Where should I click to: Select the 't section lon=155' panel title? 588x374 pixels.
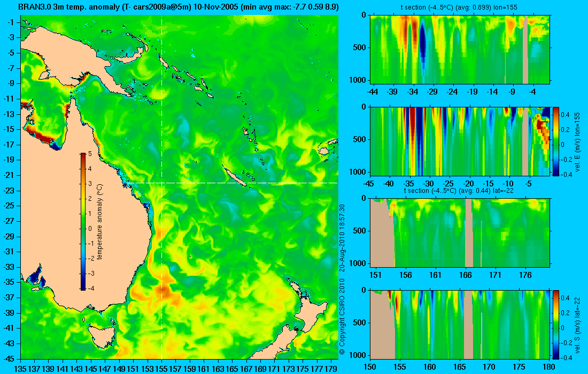460,7
